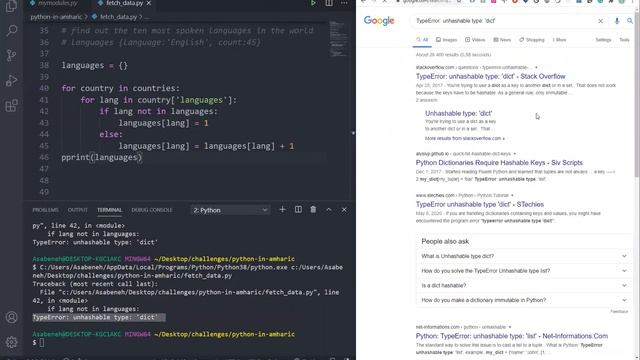Screen dimensions: 640x360
Task: Open dropdown arrow beside www.stechies.com result URL
Action: [x=512, y=196]
